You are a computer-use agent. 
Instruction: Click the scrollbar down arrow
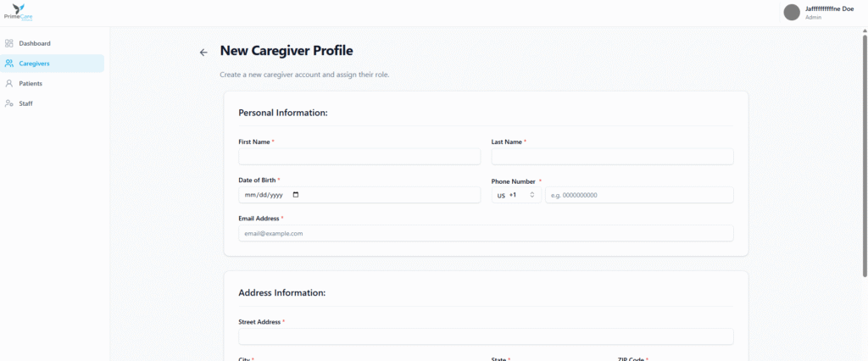coord(864,357)
